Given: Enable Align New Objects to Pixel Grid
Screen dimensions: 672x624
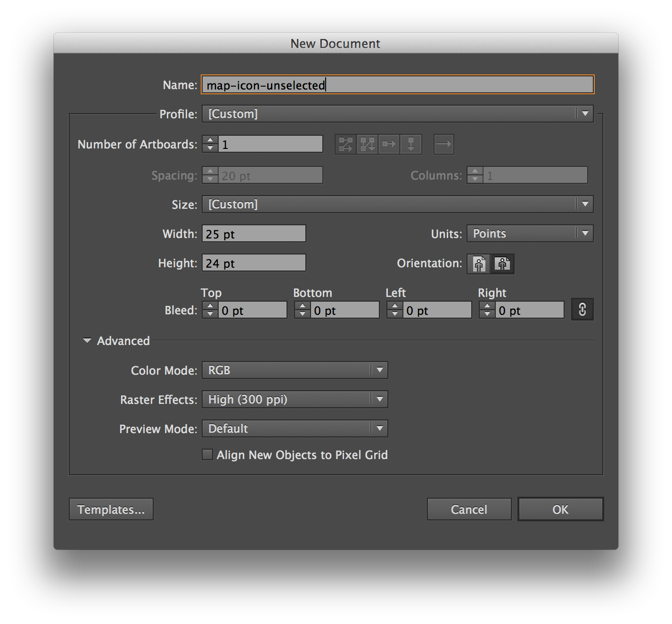Looking at the screenshot, I should point(207,454).
